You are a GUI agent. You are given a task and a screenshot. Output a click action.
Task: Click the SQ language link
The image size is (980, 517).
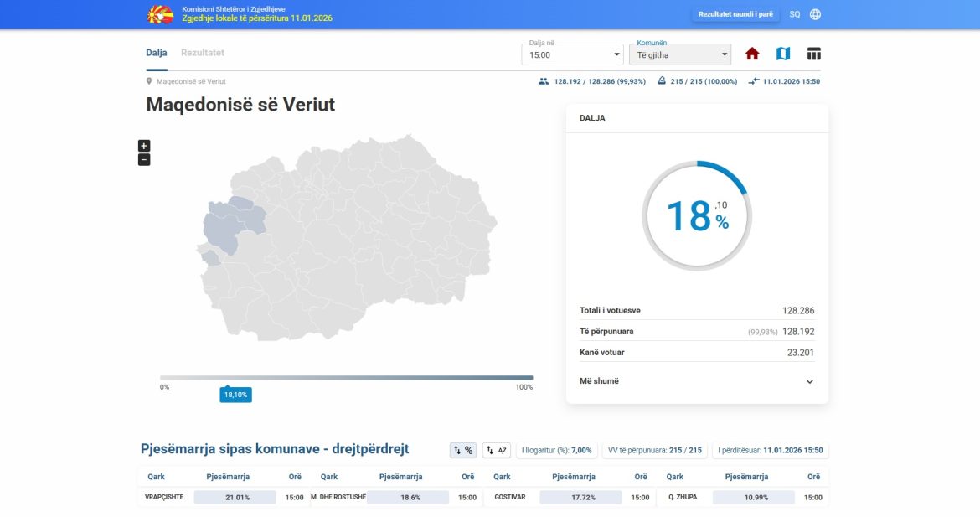click(x=794, y=14)
